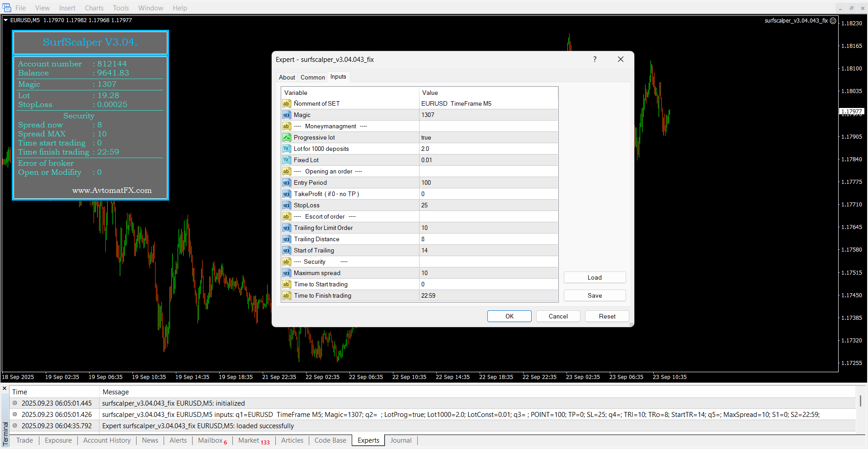Click the Load button for presets
The image size is (868, 449).
[x=594, y=277]
